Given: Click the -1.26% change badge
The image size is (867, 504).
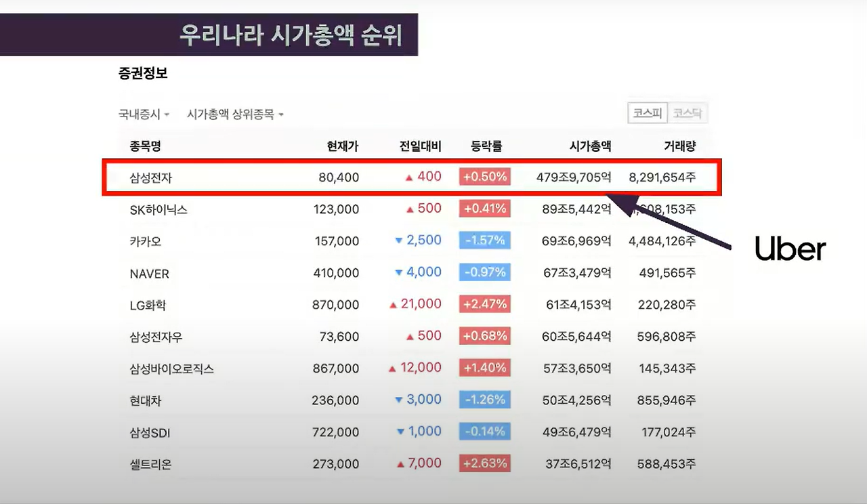Looking at the screenshot, I should [x=484, y=400].
